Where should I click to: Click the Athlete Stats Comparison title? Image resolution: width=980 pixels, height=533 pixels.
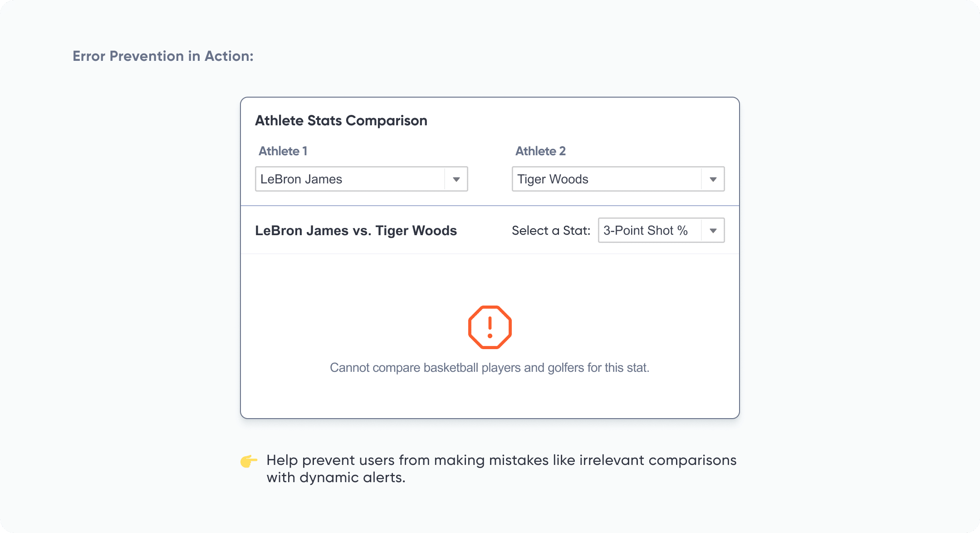(341, 121)
